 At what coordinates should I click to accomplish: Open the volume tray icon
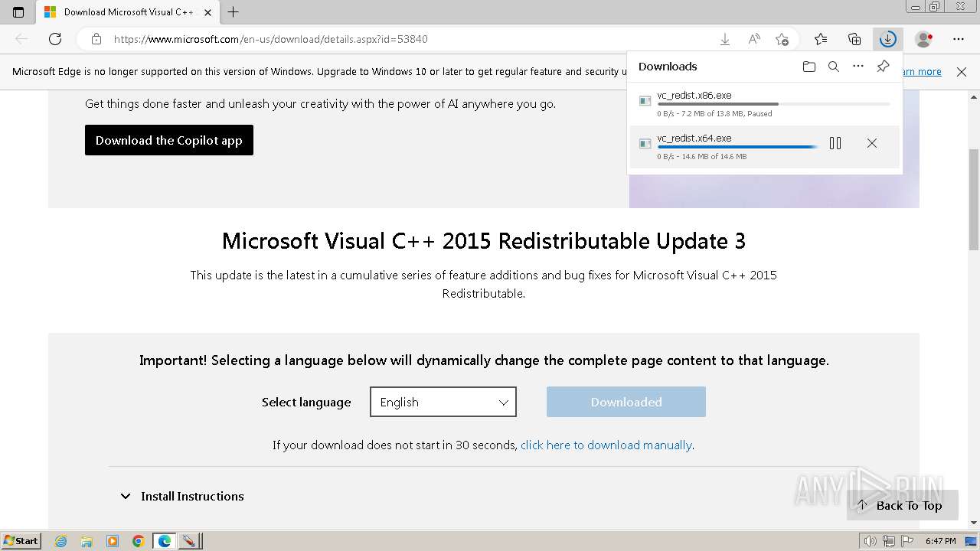871,541
